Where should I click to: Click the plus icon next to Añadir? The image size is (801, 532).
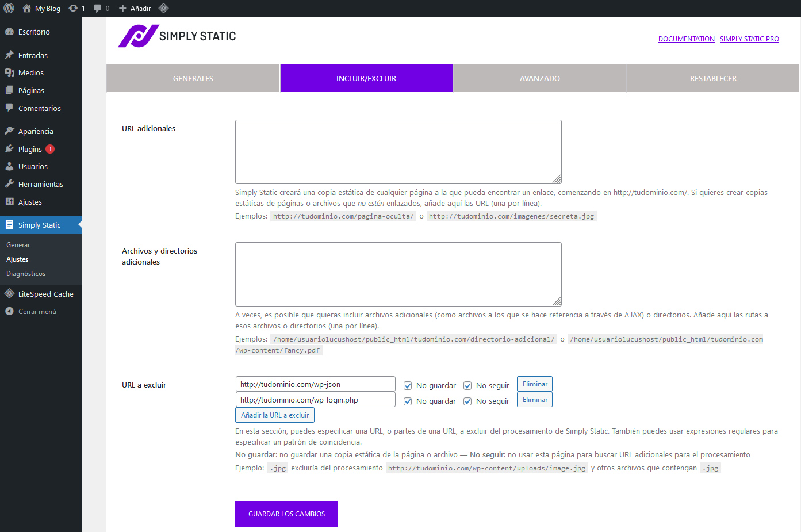pos(122,8)
